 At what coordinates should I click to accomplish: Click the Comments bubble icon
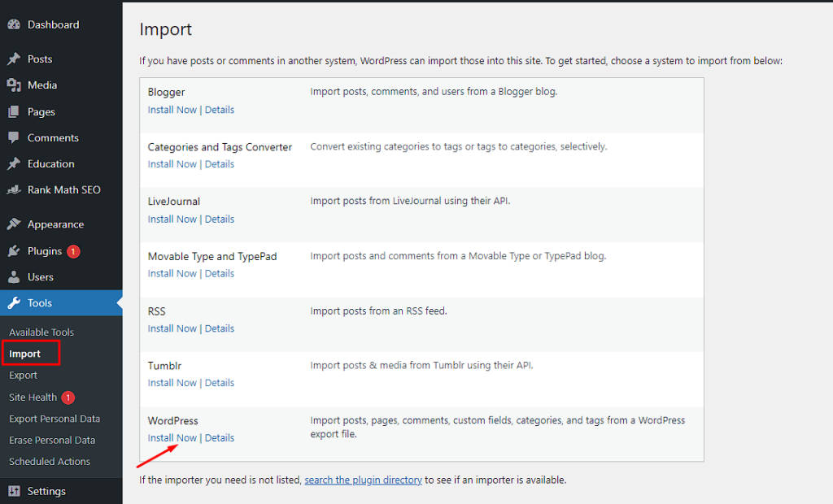click(x=14, y=137)
